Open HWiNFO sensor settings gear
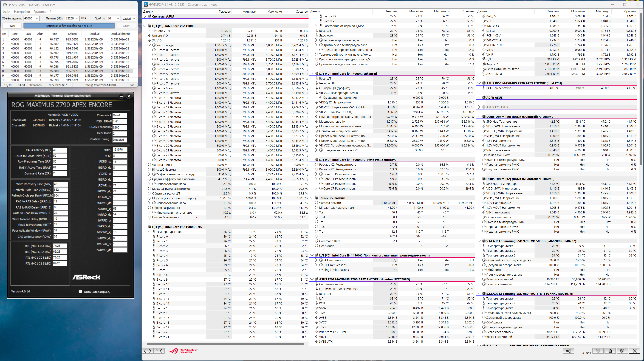 coord(622,351)
